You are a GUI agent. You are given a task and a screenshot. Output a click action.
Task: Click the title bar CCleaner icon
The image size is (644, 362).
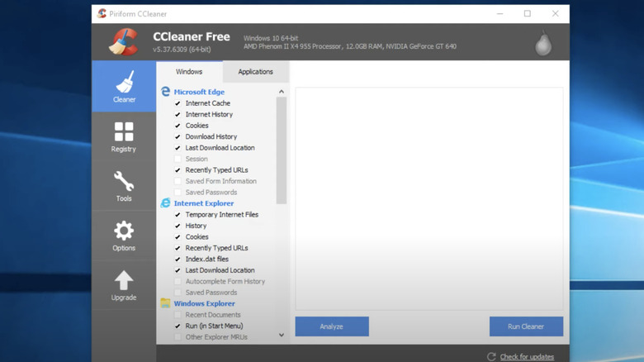tap(102, 13)
